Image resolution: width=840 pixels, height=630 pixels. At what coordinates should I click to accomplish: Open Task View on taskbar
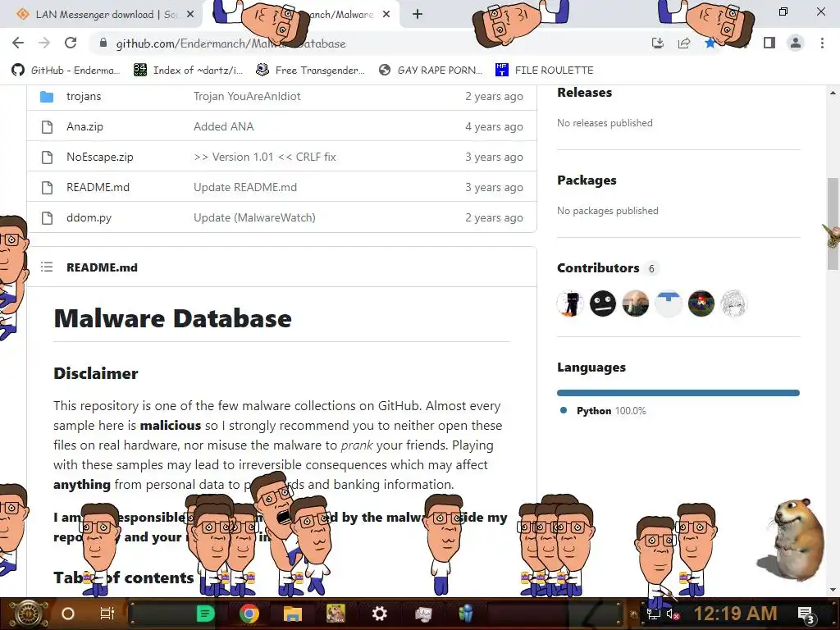(107, 614)
